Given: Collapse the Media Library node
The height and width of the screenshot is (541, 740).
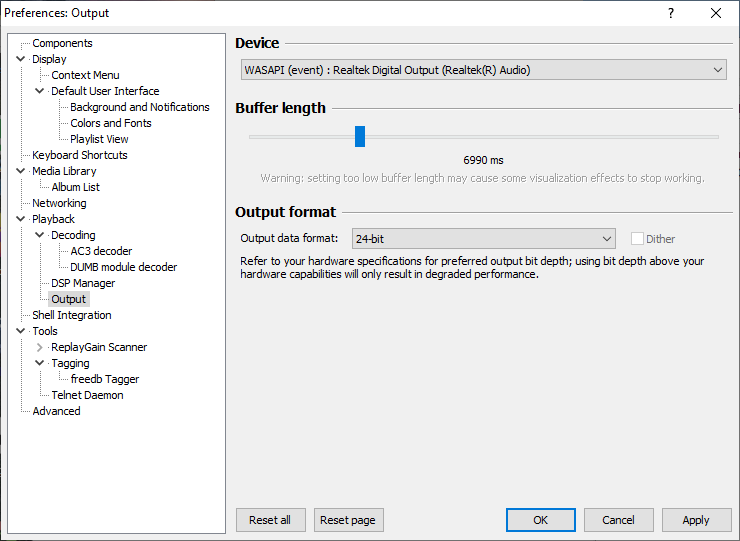Looking at the screenshot, I should coord(20,171).
